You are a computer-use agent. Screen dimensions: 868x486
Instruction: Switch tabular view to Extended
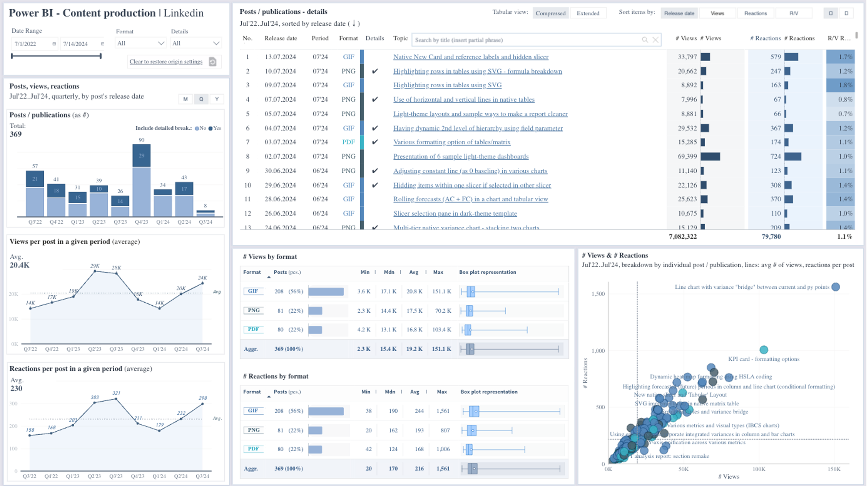(x=588, y=13)
